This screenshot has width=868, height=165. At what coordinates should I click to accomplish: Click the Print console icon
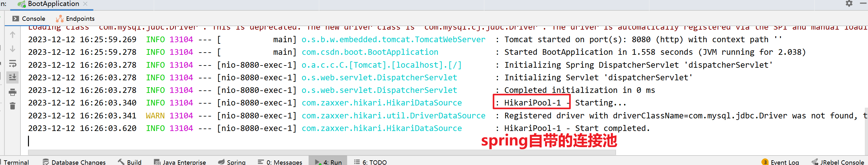[x=13, y=92]
